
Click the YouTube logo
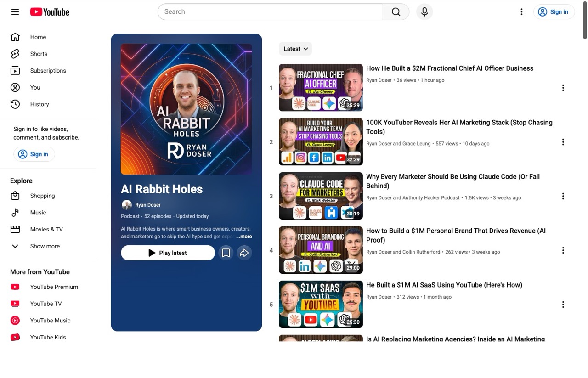click(x=50, y=12)
